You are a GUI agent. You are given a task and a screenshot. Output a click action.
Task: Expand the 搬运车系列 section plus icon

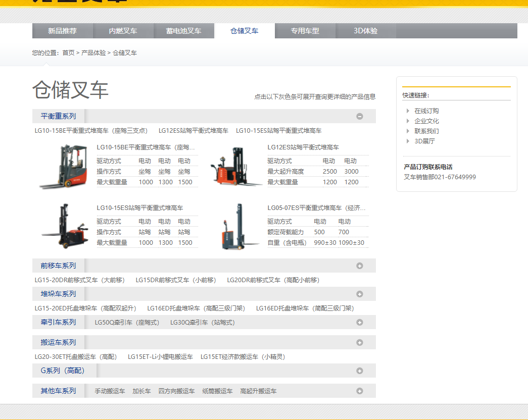pyautogui.click(x=360, y=343)
